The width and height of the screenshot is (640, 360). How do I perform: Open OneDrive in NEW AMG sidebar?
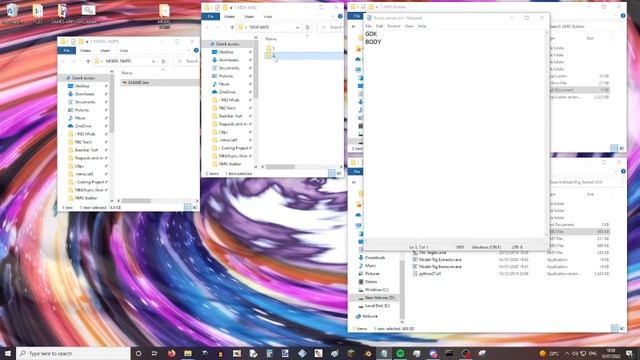227,92
